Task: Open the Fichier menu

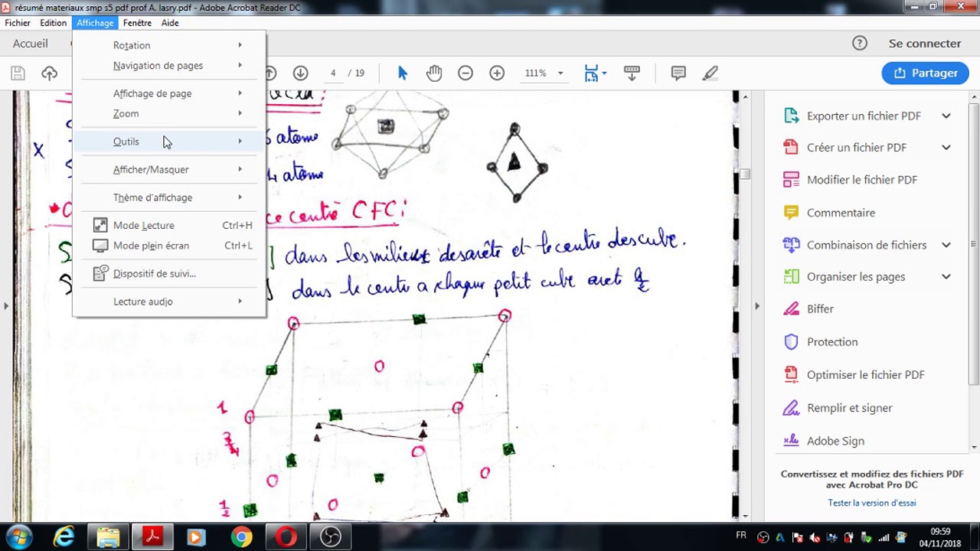Action: [x=18, y=23]
